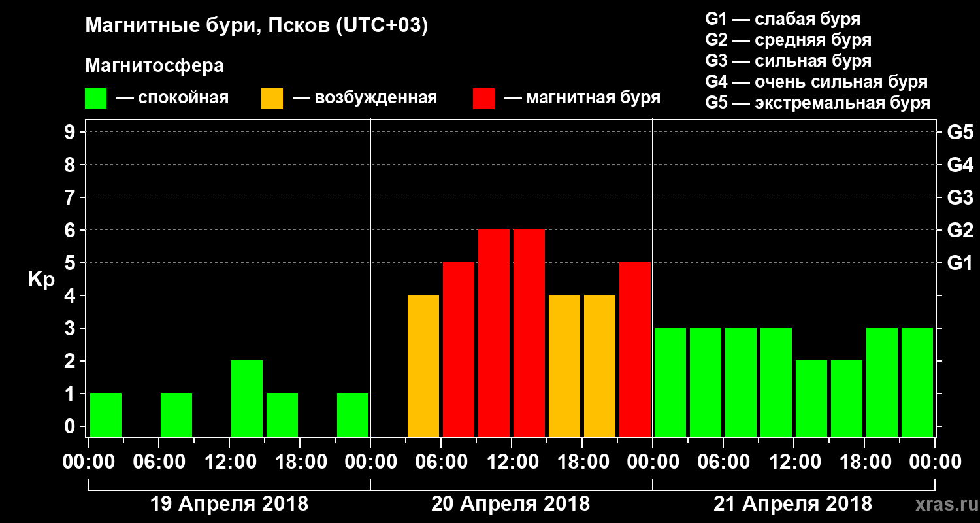This screenshot has width=980, height=523.
Task: Click the last red Kp 5 bar on 20 April
Action: pyautogui.click(x=635, y=349)
